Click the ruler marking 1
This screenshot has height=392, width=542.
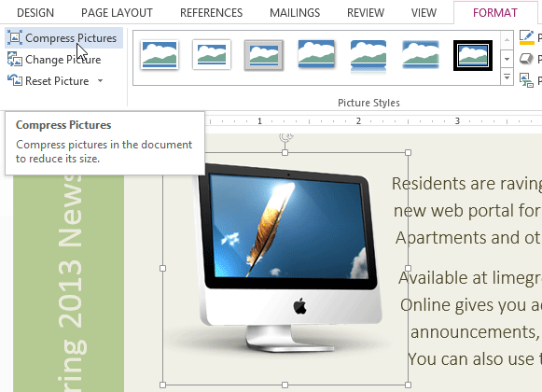pyautogui.click(x=259, y=121)
